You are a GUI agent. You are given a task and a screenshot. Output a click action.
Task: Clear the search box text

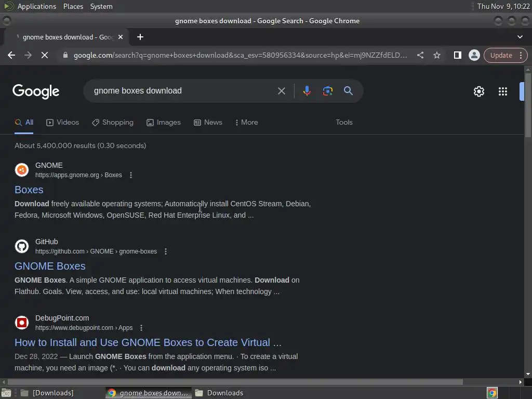click(281, 91)
